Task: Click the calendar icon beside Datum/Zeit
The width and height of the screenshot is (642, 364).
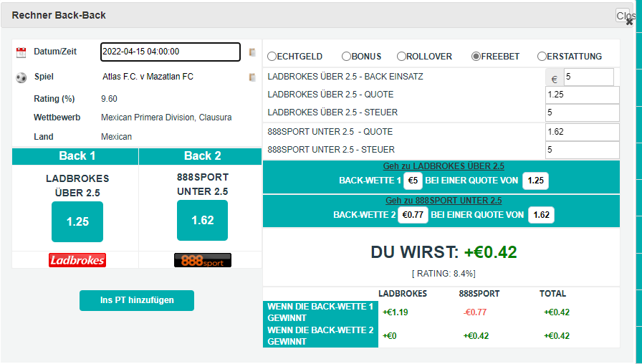Action: pyautogui.click(x=21, y=52)
